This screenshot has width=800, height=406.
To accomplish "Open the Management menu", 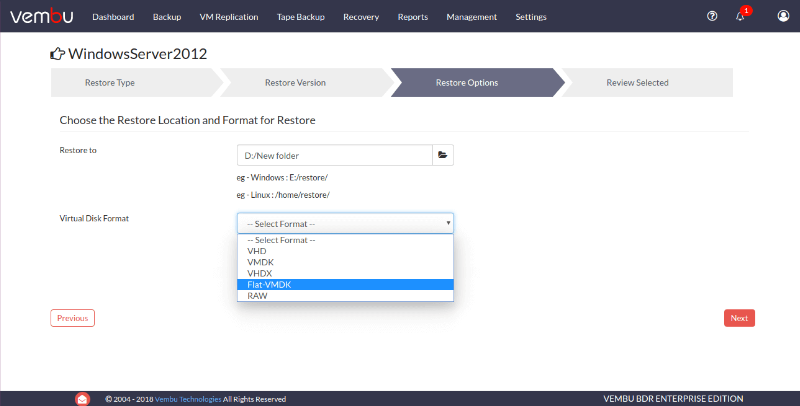I will coord(471,17).
